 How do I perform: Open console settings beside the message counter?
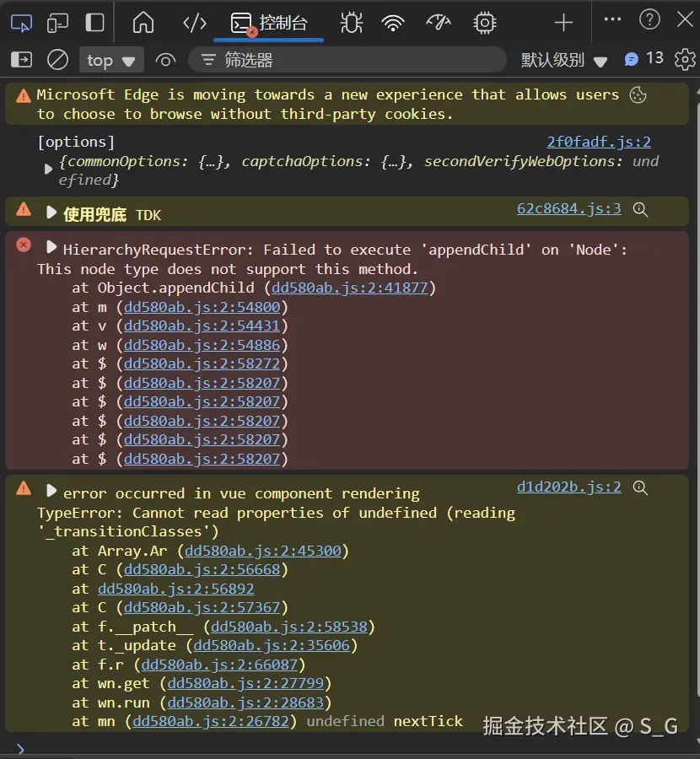685,59
